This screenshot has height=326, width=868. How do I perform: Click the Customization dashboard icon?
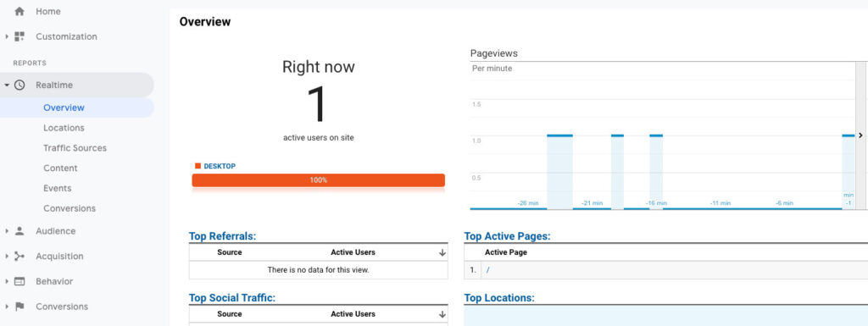(x=19, y=36)
